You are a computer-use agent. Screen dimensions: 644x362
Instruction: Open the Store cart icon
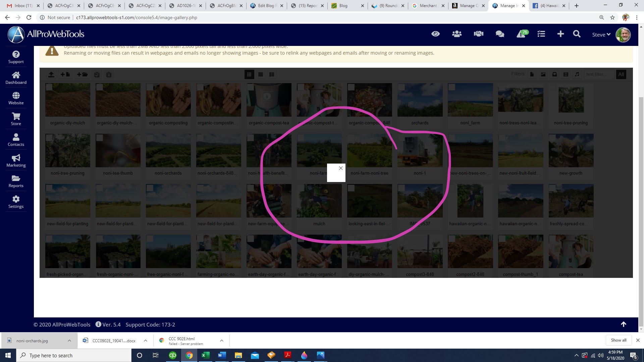(16, 119)
